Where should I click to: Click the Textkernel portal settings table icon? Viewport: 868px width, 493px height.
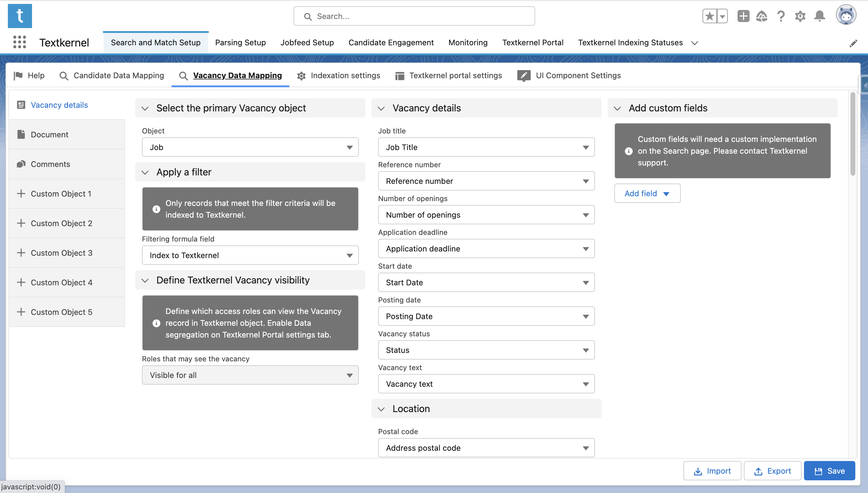coord(400,76)
